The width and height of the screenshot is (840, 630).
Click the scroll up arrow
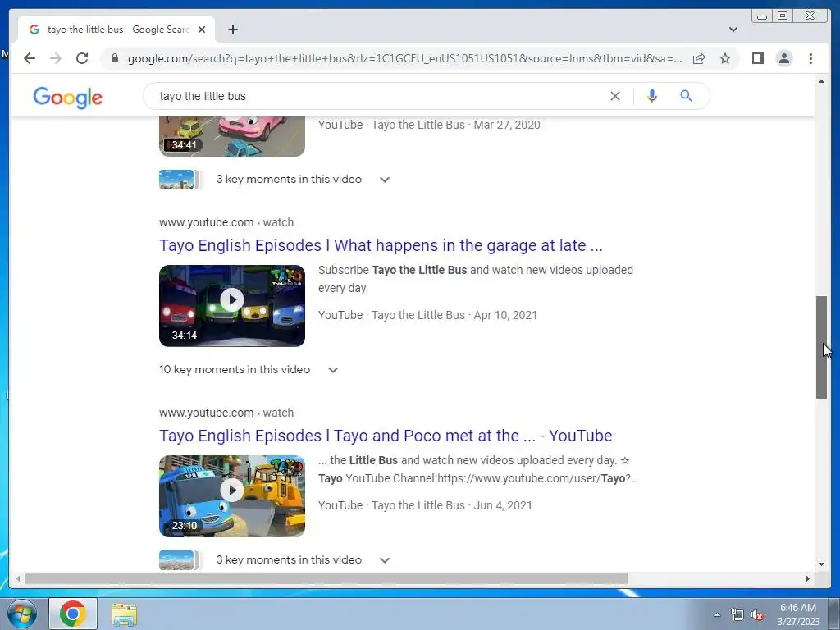point(821,81)
